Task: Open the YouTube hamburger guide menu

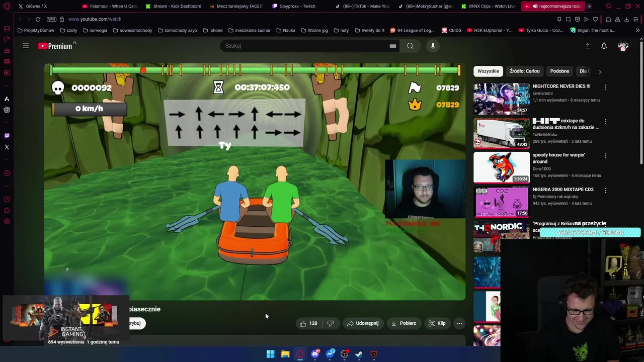Action: pos(26,46)
